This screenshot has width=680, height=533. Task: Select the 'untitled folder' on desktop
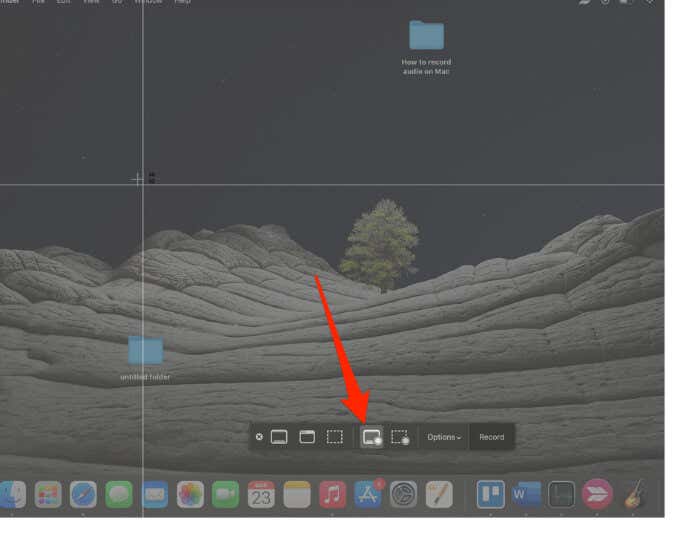[x=145, y=351]
